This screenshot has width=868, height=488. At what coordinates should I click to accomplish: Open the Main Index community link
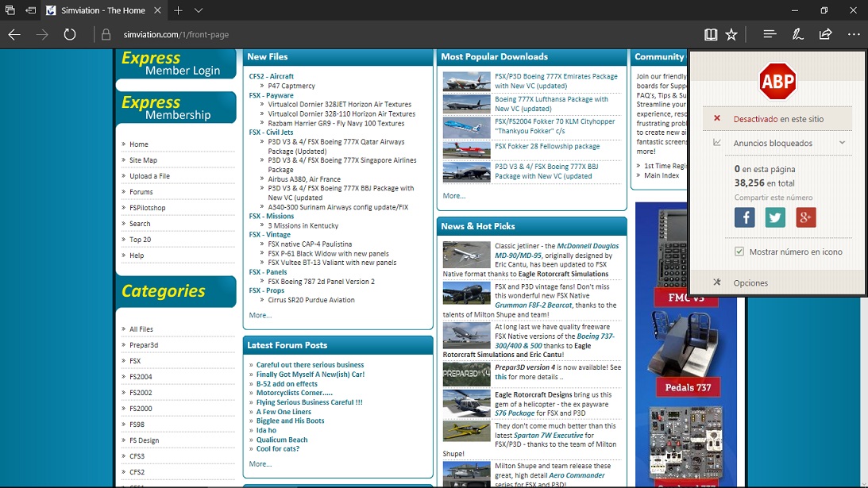point(662,175)
